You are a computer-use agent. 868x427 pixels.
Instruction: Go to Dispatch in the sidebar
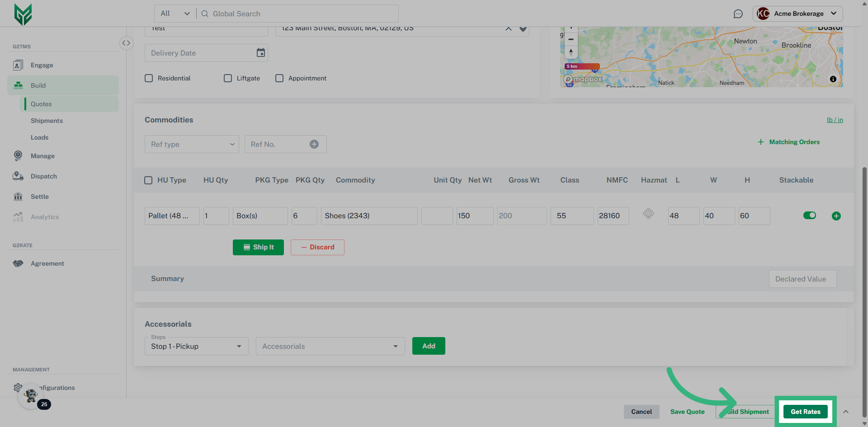click(x=44, y=176)
